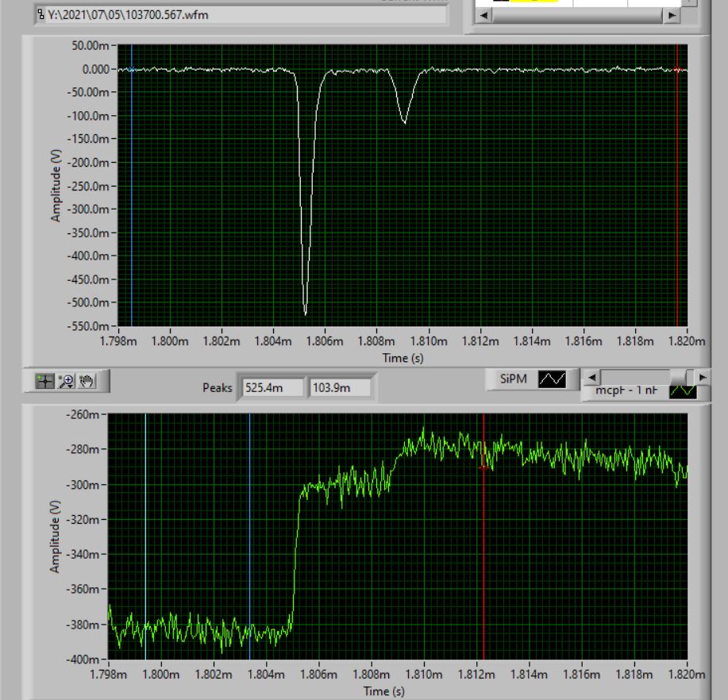The height and width of the screenshot is (700, 728).
Task: Select the panning hand tool
Action: [x=87, y=381]
